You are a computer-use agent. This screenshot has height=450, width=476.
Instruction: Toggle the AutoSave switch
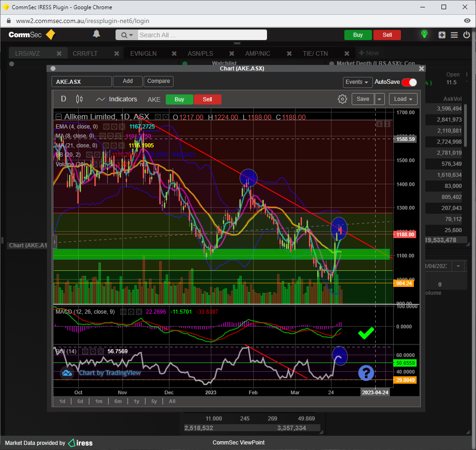409,82
